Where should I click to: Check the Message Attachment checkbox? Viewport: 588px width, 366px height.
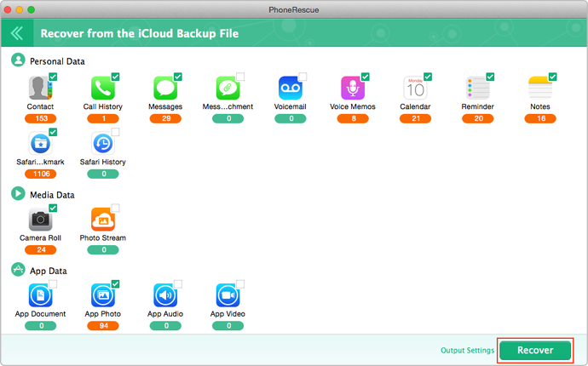240,77
